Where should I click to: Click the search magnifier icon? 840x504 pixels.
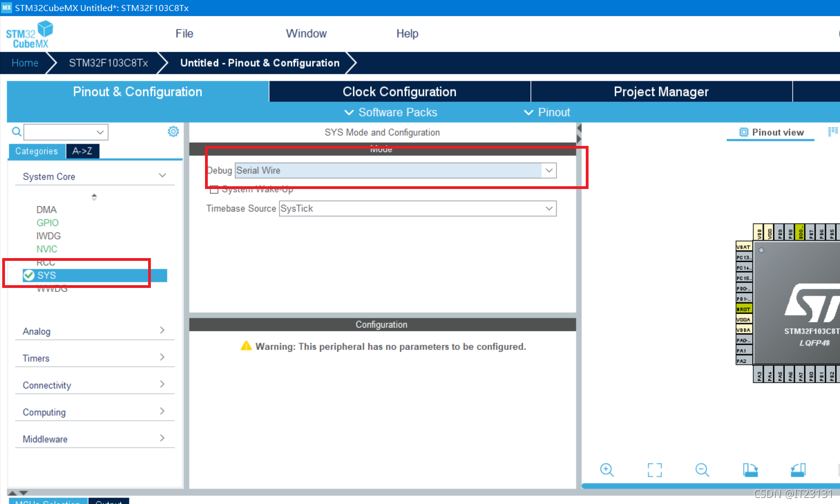point(17,132)
